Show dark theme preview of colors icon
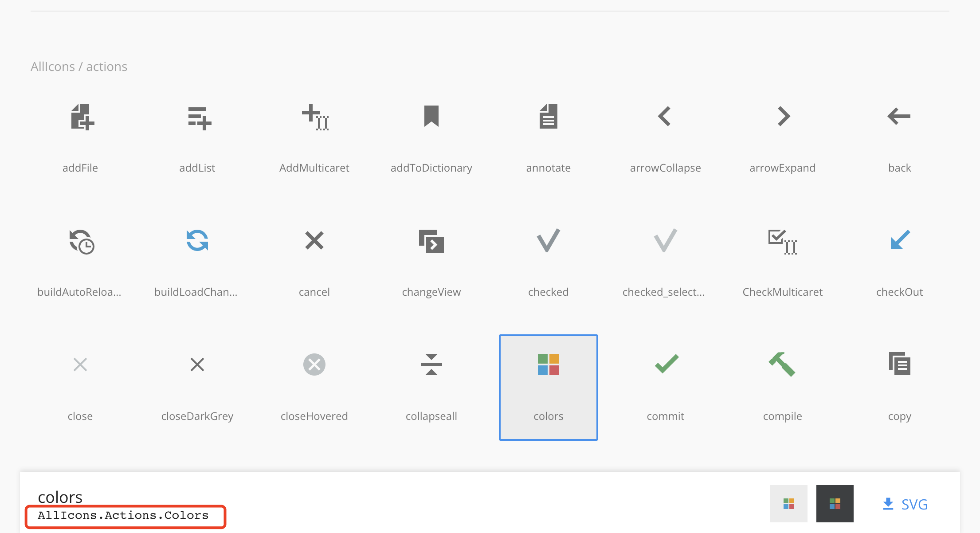 (x=835, y=504)
